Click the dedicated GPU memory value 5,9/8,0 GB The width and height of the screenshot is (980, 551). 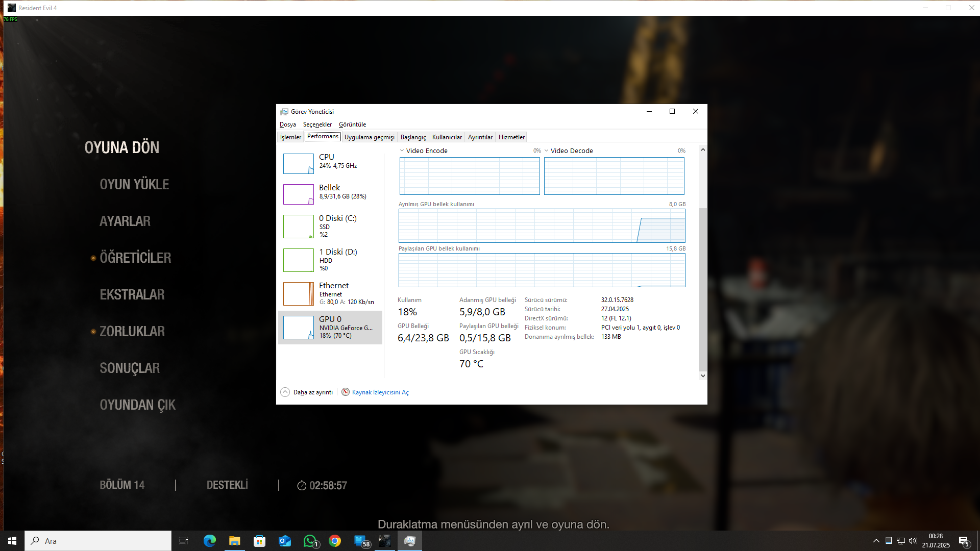(482, 312)
